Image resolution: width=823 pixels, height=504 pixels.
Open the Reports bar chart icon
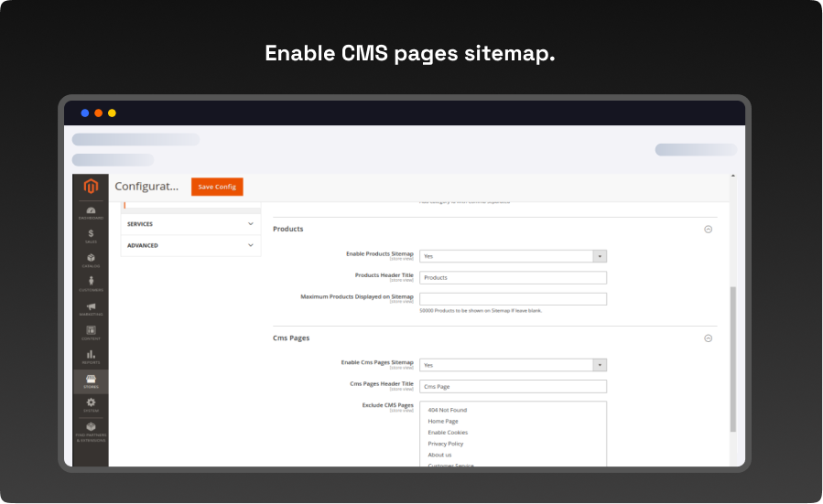coord(91,356)
